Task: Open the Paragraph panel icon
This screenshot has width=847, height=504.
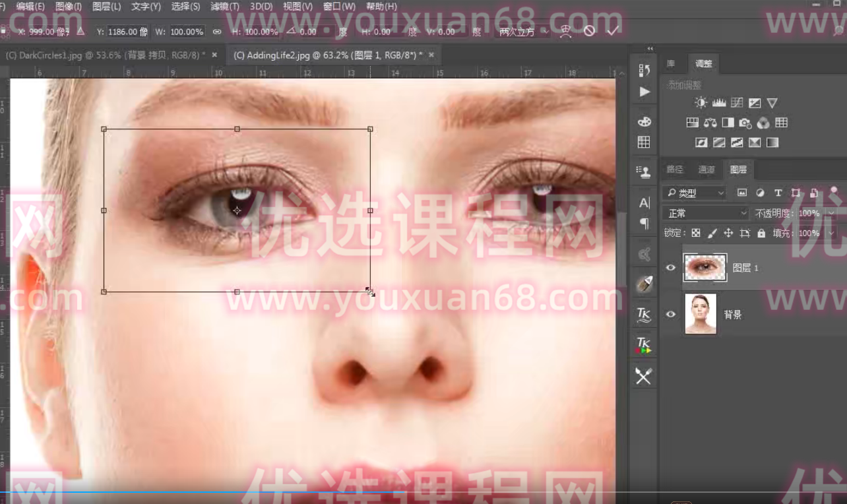Action: click(x=644, y=224)
